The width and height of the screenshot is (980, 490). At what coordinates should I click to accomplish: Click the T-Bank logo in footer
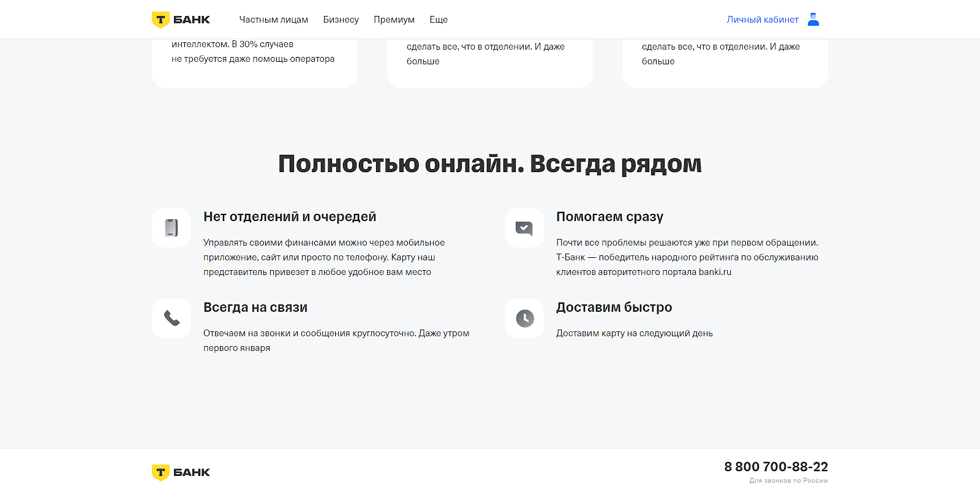coord(181,472)
